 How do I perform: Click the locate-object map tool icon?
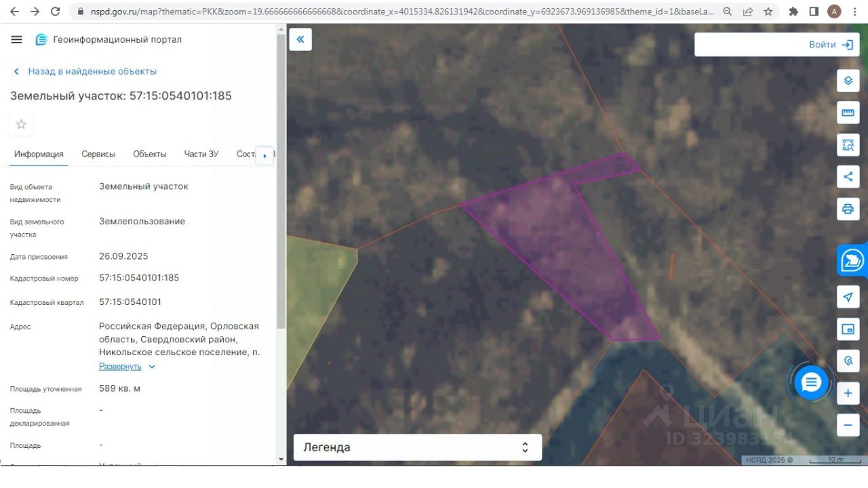tap(848, 361)
